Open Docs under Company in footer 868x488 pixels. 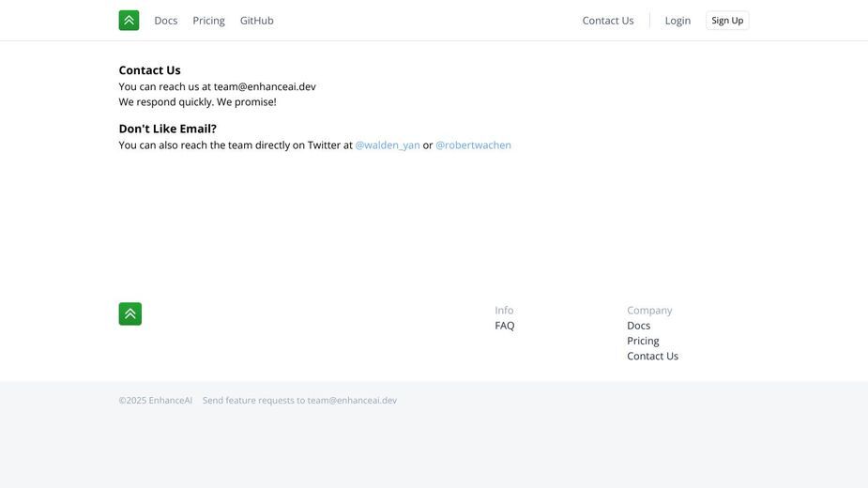pos(638,326)
